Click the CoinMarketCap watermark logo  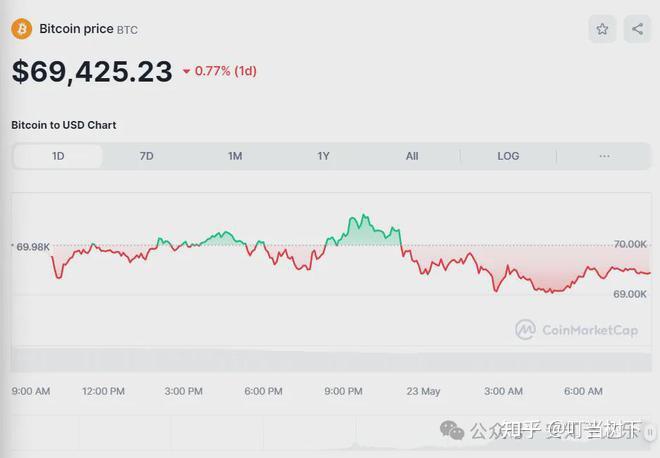coord(576,329)
